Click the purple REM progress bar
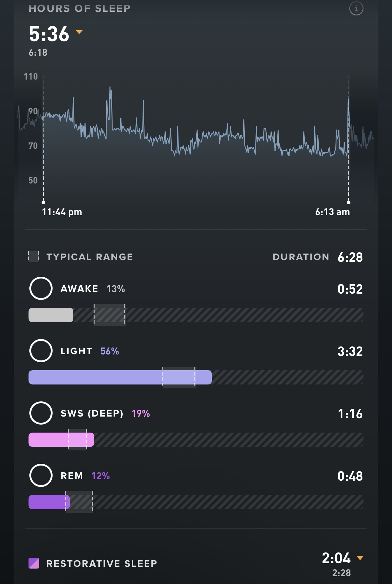 (49, 502)
